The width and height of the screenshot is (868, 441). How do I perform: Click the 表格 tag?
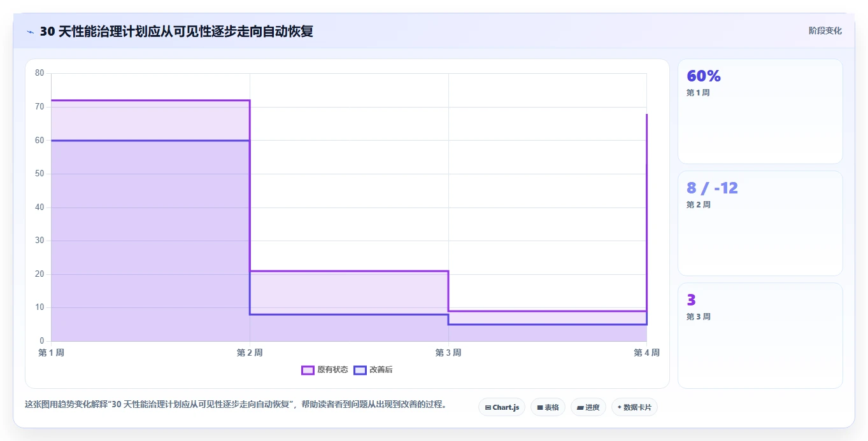(548, 407)
